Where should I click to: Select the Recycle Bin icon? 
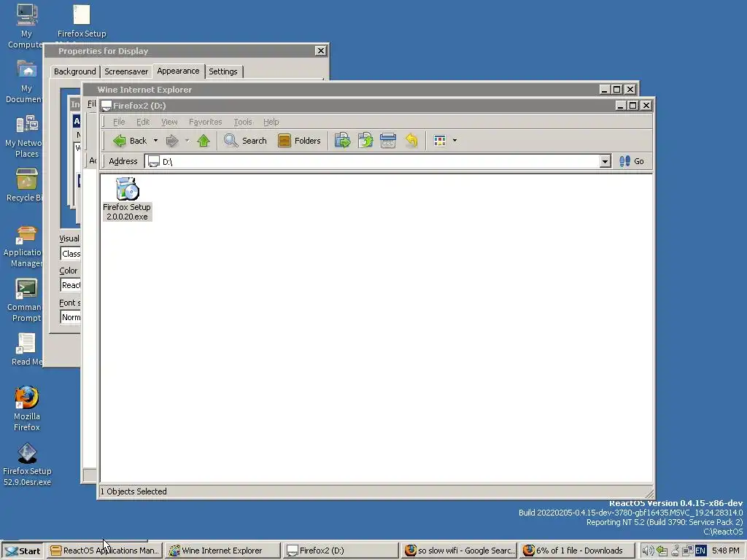click(x=27, y=185)
